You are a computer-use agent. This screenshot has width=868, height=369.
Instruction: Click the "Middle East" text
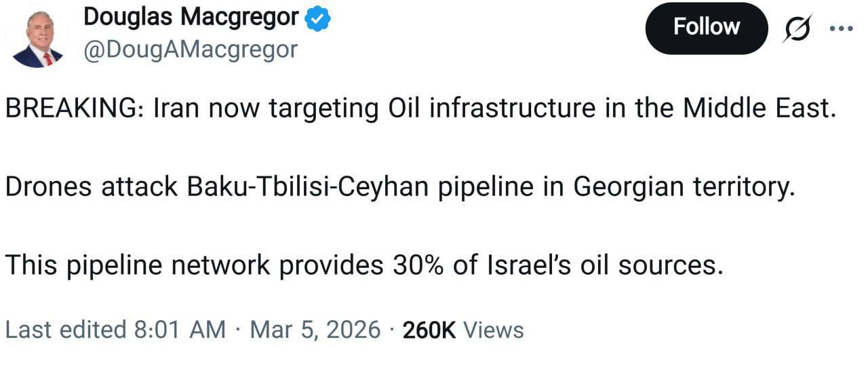point(757,109)
